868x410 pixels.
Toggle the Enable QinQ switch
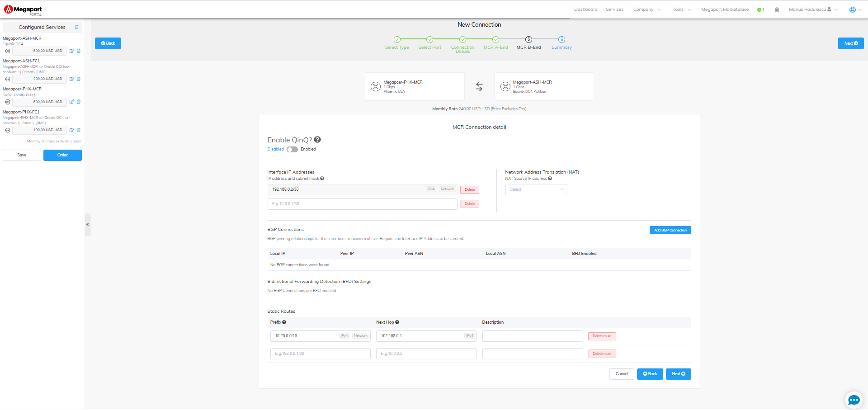click(x=292, y=150)
